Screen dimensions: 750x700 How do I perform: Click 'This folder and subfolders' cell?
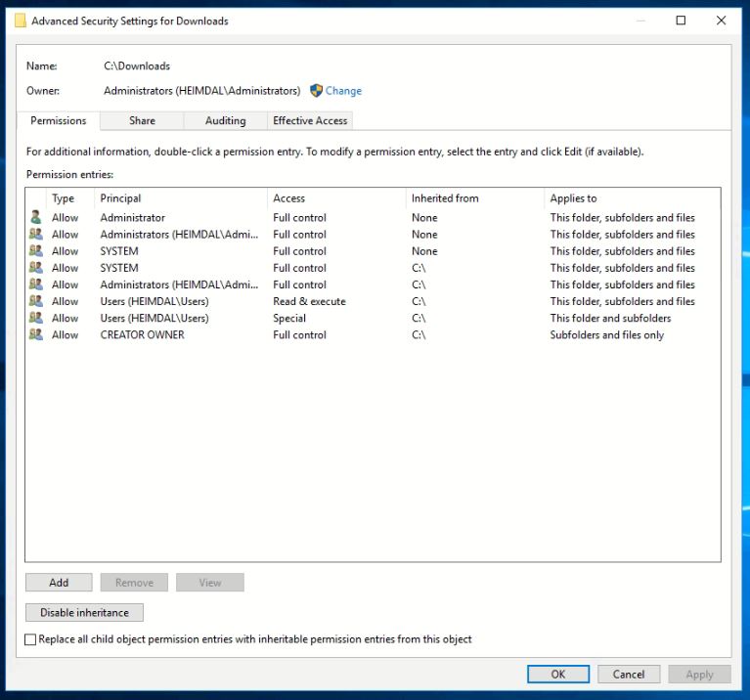pyautogui.click(x=610, y=318)
